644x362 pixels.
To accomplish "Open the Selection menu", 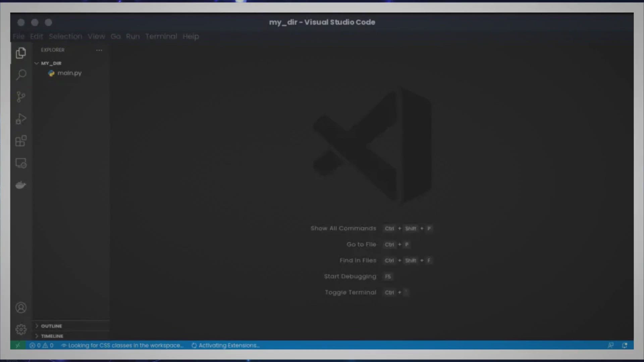I will [x=65, y=36].
